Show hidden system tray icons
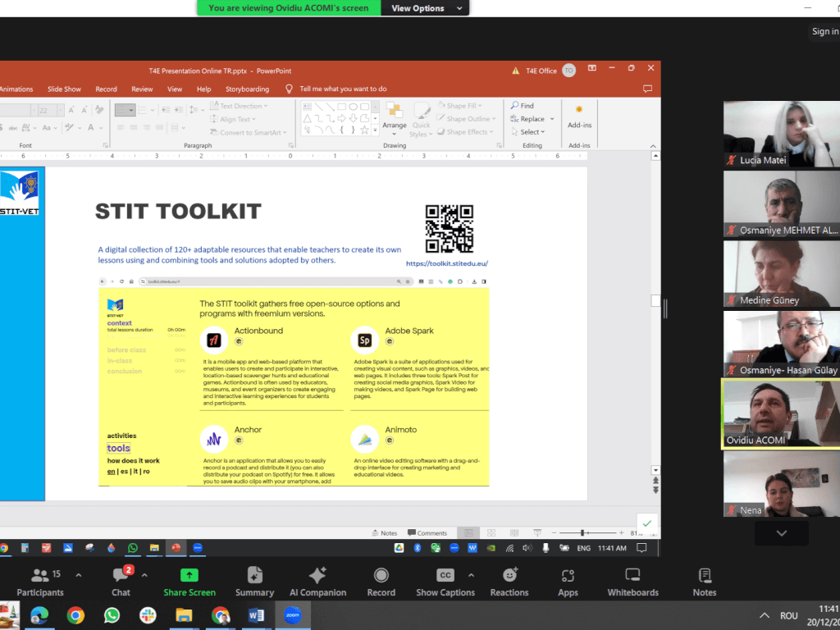840x630 pixels. (x=765, y=615)
